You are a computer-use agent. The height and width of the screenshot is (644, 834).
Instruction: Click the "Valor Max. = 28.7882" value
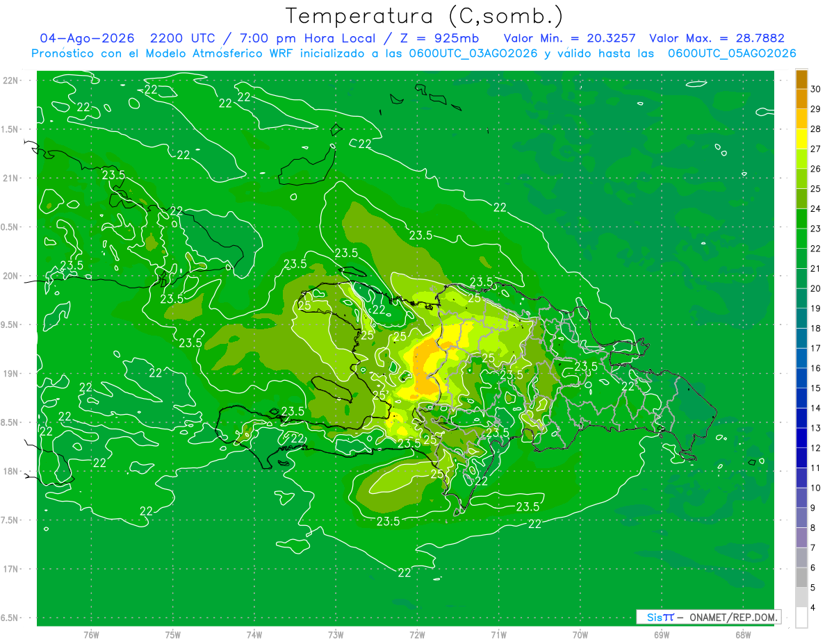point(717,38)
